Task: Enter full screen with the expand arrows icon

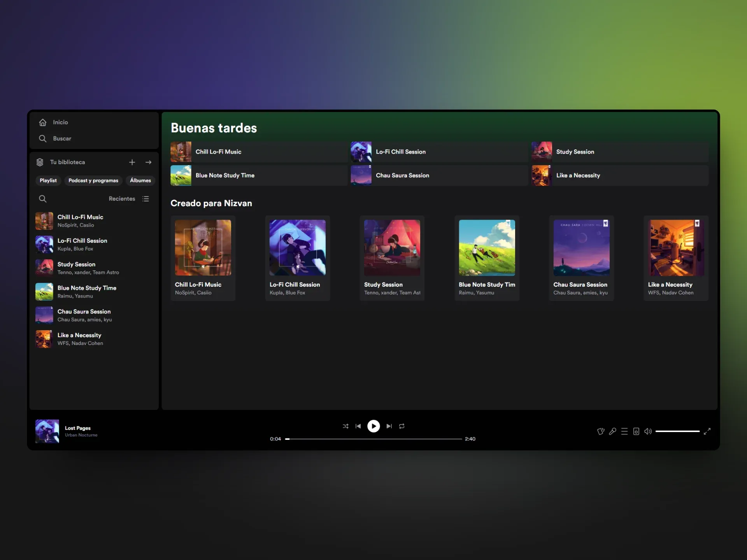Action: (707, 431)
